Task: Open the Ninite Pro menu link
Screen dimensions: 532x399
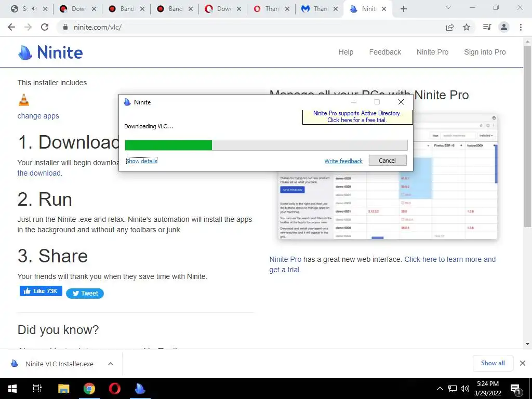Action: tap(433, 52)
